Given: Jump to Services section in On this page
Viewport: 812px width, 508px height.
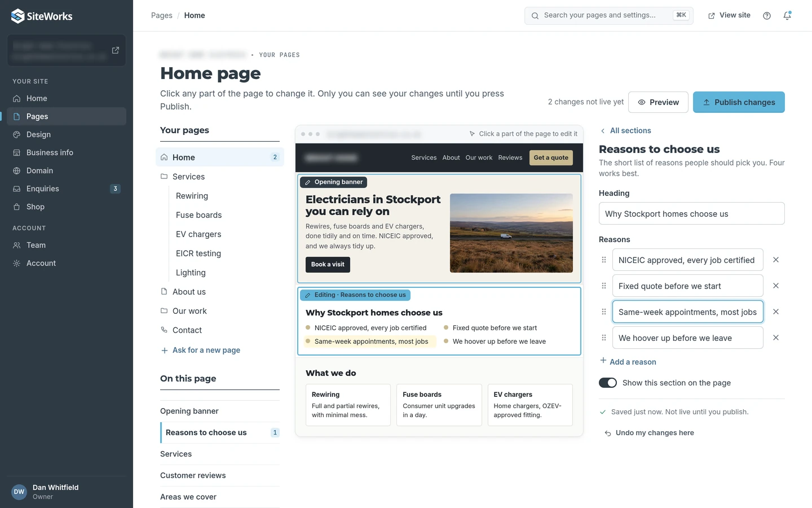Looking at the screenshot, I should (x=220, y=454).
